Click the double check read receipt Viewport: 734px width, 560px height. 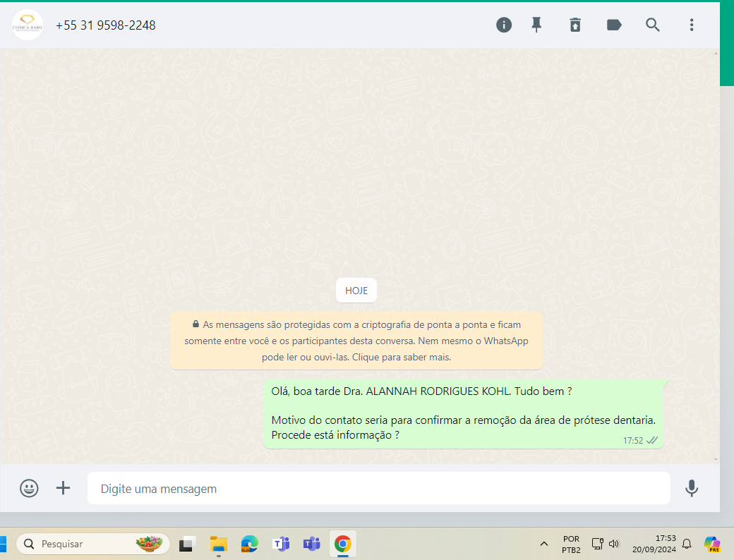click(x=652, y=440)
